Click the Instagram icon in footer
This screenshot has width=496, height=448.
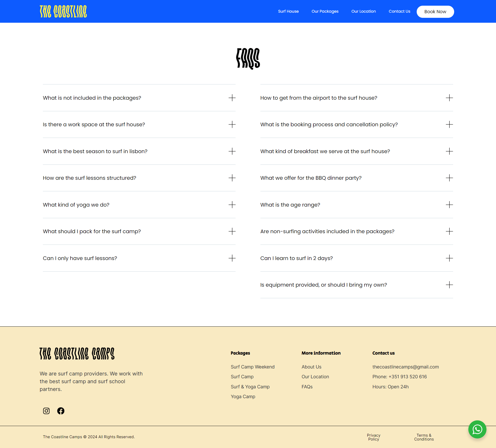(x=46, y=411)
